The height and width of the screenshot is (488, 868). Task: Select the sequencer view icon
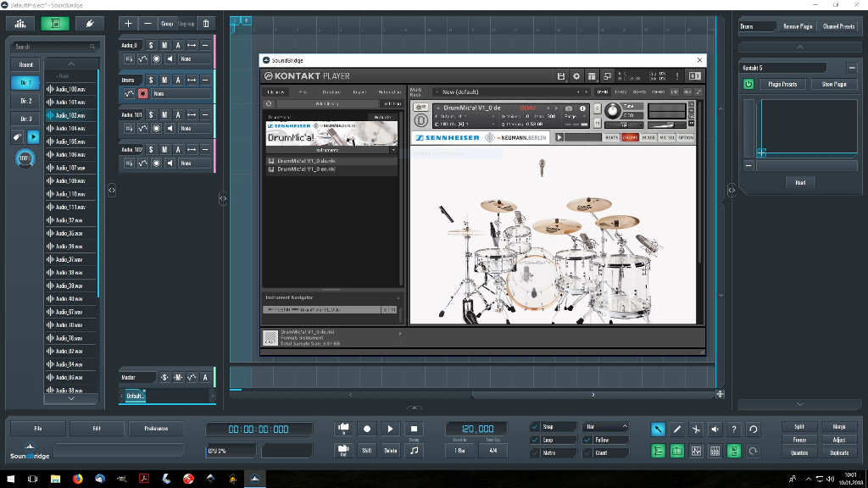click(x=55, y=23)
